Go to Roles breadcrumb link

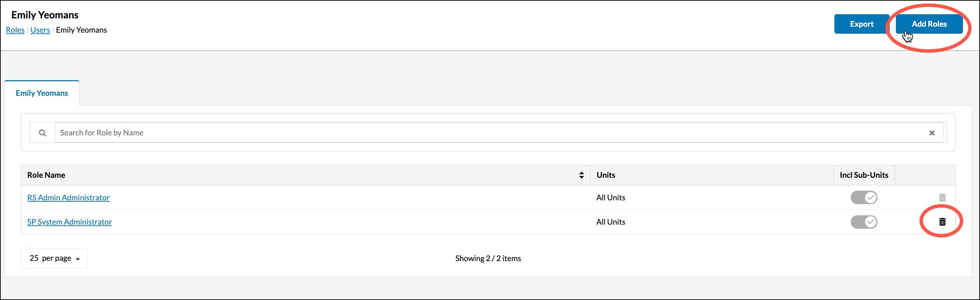[15, 30]
